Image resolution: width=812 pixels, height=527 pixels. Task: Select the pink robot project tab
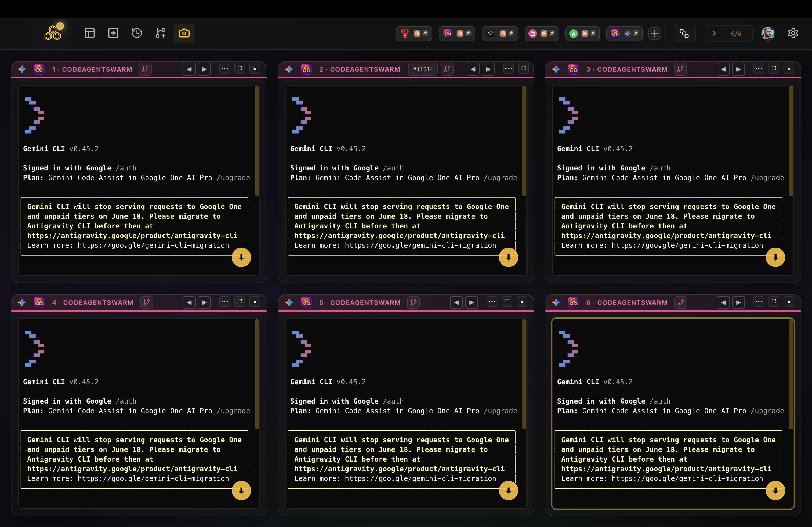click(x=542, y=33)
